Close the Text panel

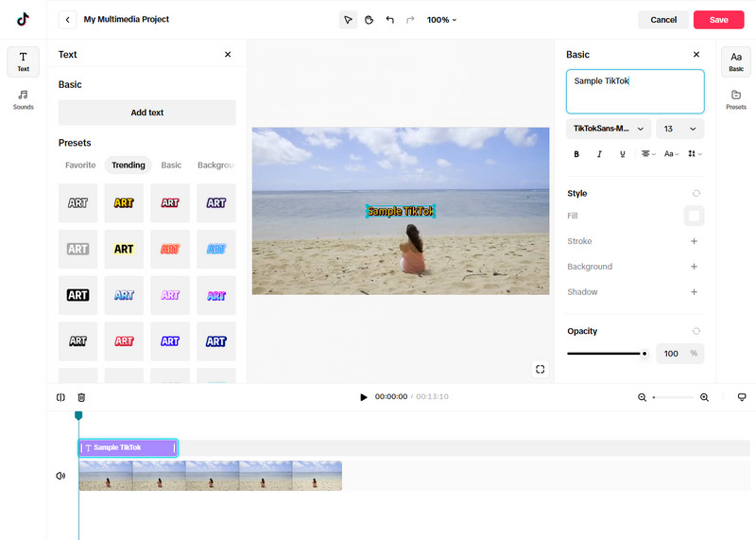[x=228, y=55]
